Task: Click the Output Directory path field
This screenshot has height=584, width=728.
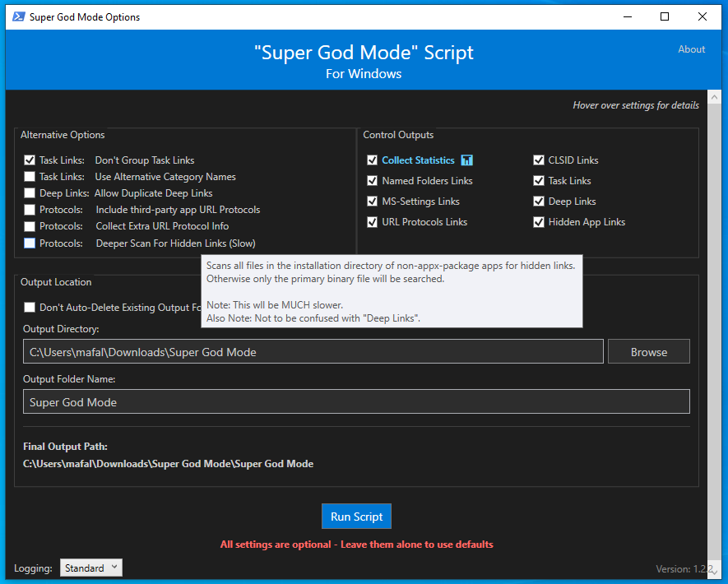Action: point(313,352)
